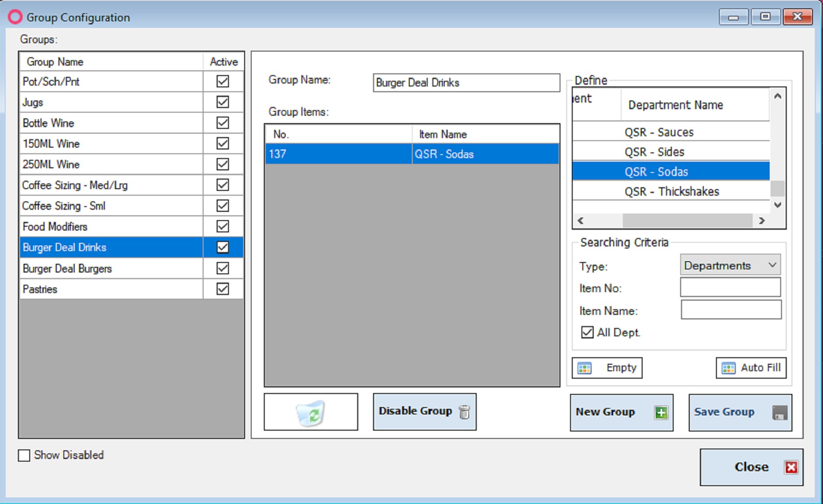Select QSR - Thickshakes in department list
The image size is (823, 504).
671,192
